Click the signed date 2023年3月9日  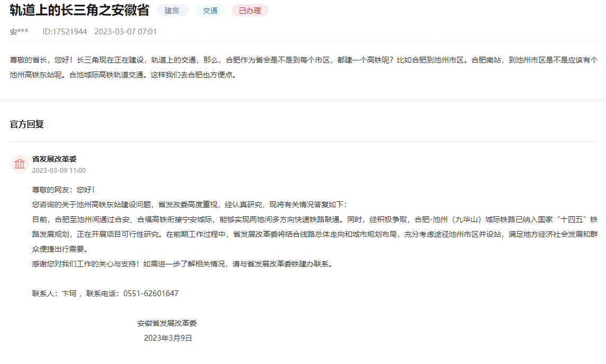click(168, 338)
